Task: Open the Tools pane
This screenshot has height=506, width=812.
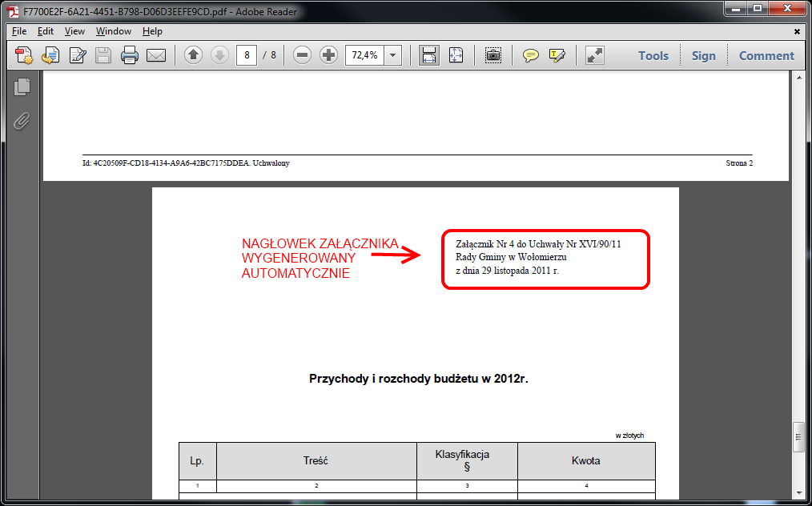Action: (653, 55)
